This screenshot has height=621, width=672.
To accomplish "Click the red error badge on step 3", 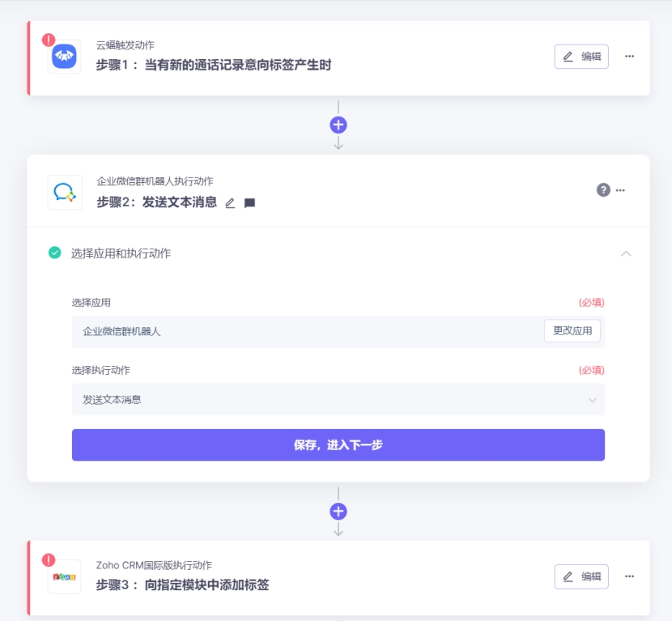I will point(49,559).
